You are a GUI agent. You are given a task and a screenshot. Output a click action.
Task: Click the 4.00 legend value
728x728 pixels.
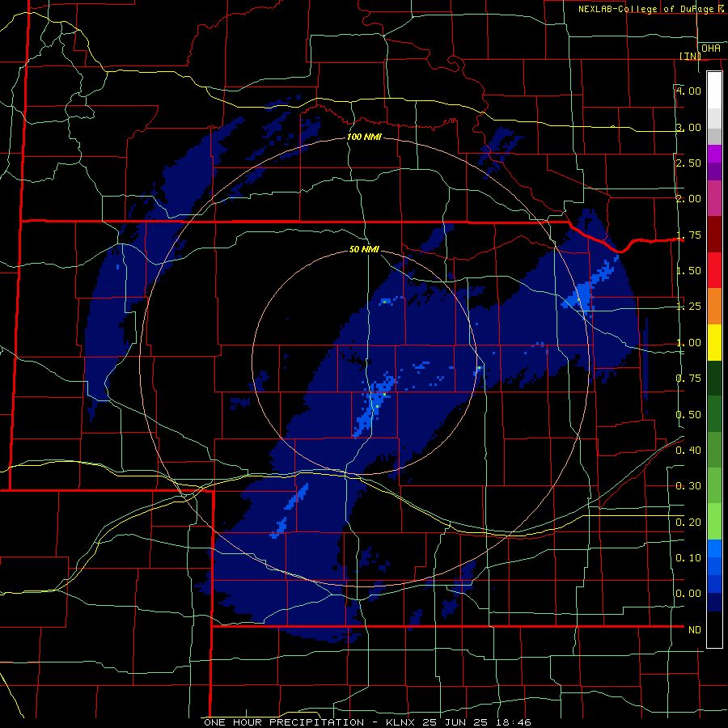click(688, 91)
